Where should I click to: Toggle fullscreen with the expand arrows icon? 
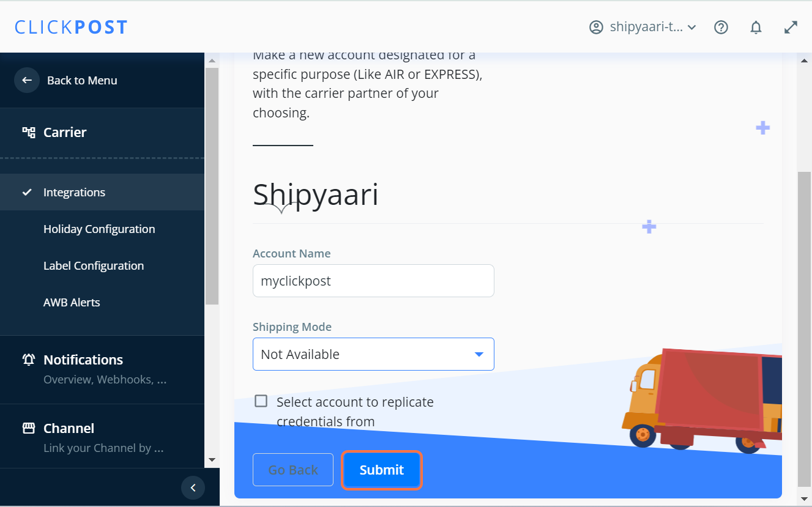(791, 28)
